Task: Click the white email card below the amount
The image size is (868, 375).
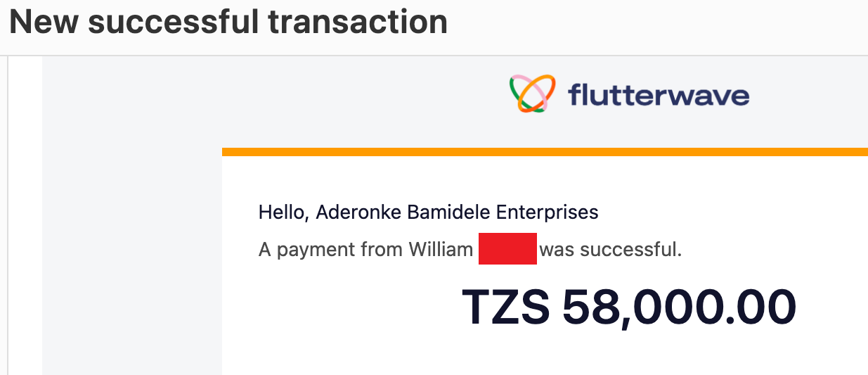Action: point(545,355)
